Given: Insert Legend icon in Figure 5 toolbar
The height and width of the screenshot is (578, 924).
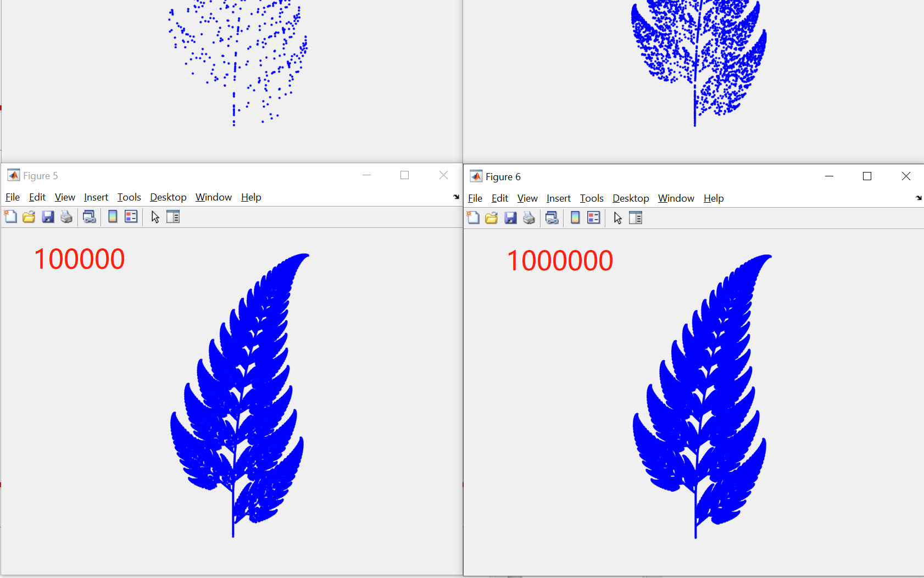Looking at the screenshot, I should (x=131, y=216).
